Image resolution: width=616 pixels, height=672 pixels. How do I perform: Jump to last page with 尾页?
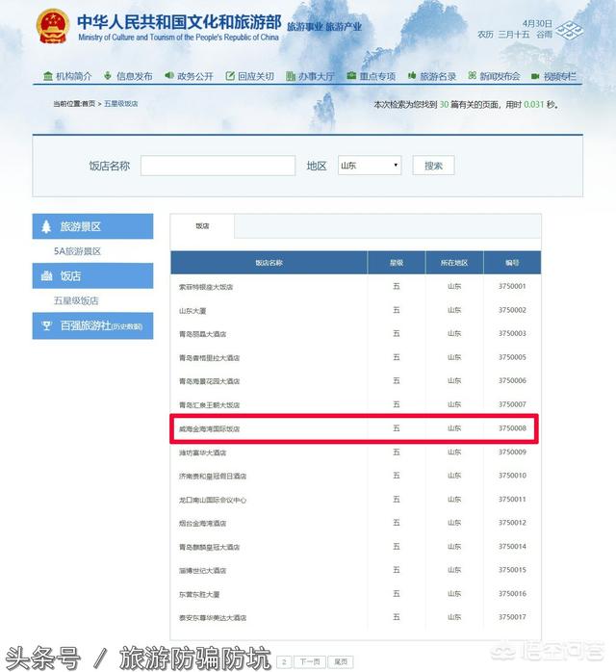(340, 661)
